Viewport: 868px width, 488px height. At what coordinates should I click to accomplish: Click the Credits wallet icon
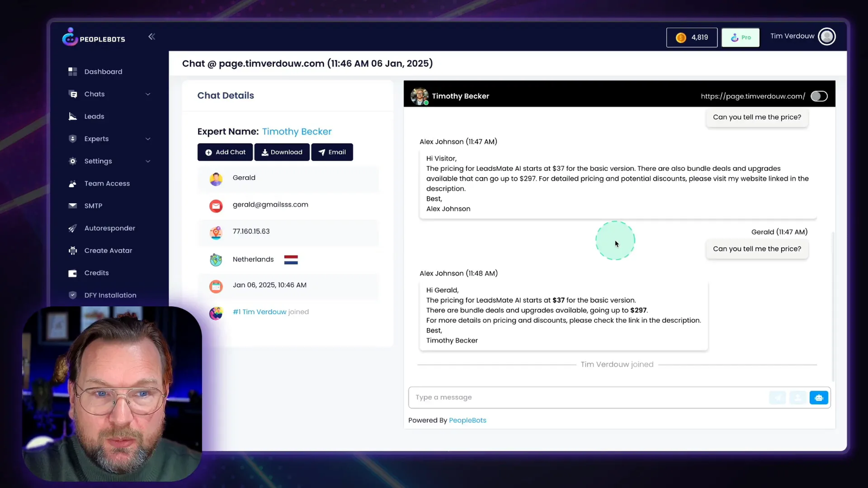pos(73,273)
